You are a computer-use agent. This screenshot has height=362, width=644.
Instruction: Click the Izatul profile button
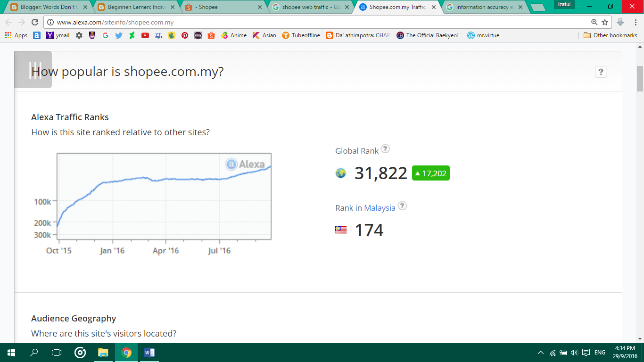(564, 4)
